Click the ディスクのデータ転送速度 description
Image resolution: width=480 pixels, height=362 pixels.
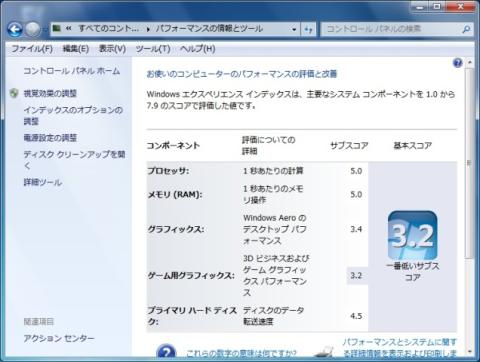pyautogui.click(x=273, y=316)
